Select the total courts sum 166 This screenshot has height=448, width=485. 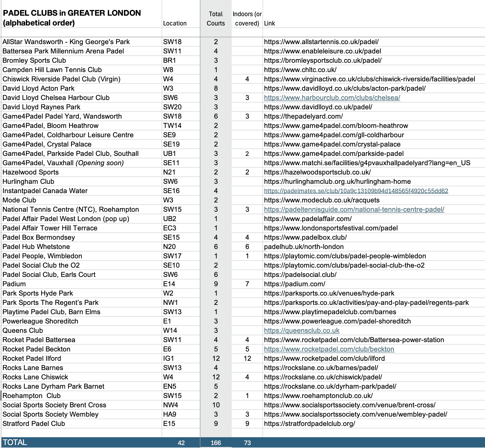point(216,443)
